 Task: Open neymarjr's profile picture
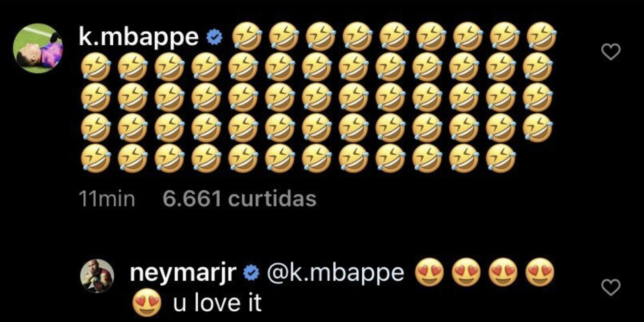point(98,276)
